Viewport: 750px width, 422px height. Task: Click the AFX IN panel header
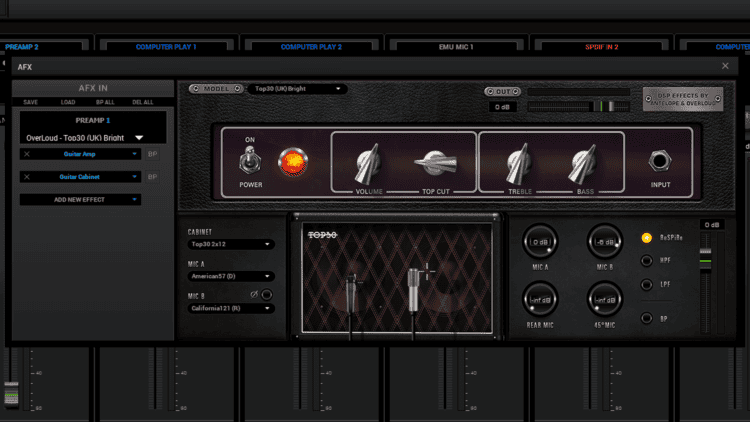click(x=93, y=88)
